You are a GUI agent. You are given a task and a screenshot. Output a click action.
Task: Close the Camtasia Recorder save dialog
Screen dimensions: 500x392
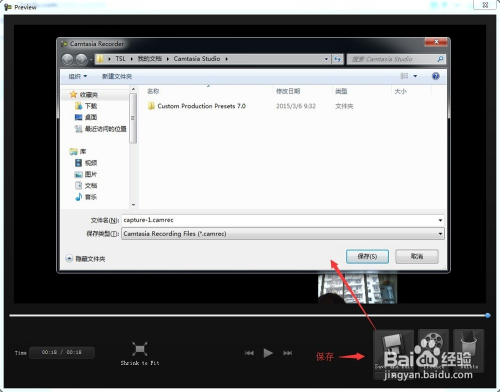click(x=436, y=42)
